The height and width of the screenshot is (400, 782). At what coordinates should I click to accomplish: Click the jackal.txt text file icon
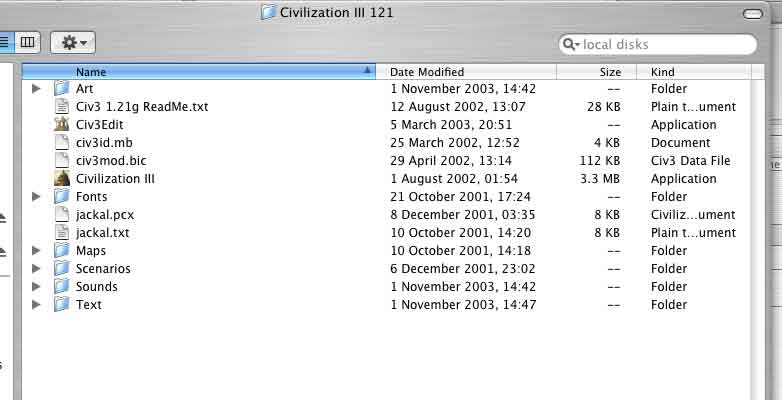[x=61, y=232]
